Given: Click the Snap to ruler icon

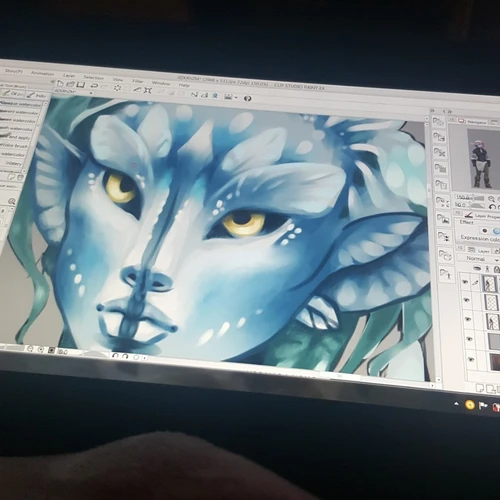Looking at the screenshot, I should tap(194, 94).
